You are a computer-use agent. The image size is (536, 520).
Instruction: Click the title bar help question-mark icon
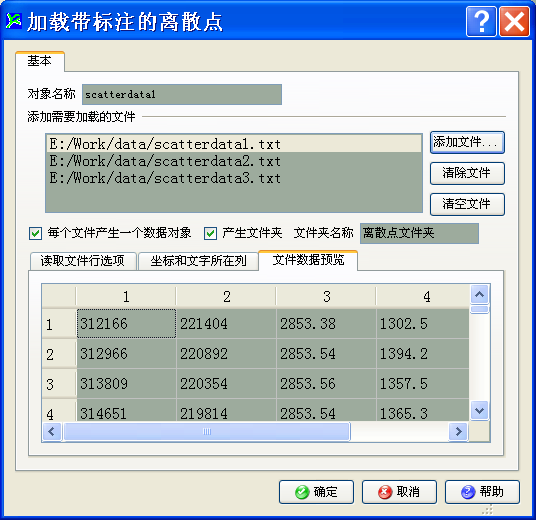coord(481,22)
